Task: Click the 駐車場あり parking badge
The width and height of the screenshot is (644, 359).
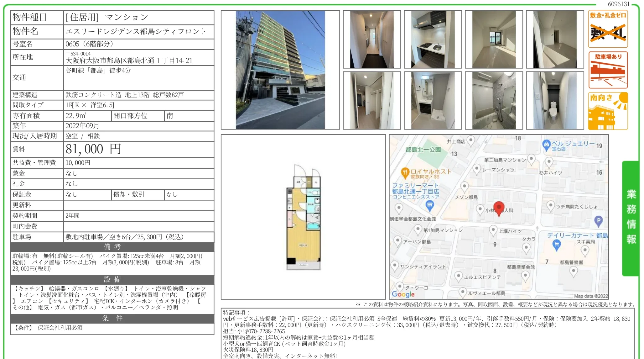Action: (x=608, y=70)
